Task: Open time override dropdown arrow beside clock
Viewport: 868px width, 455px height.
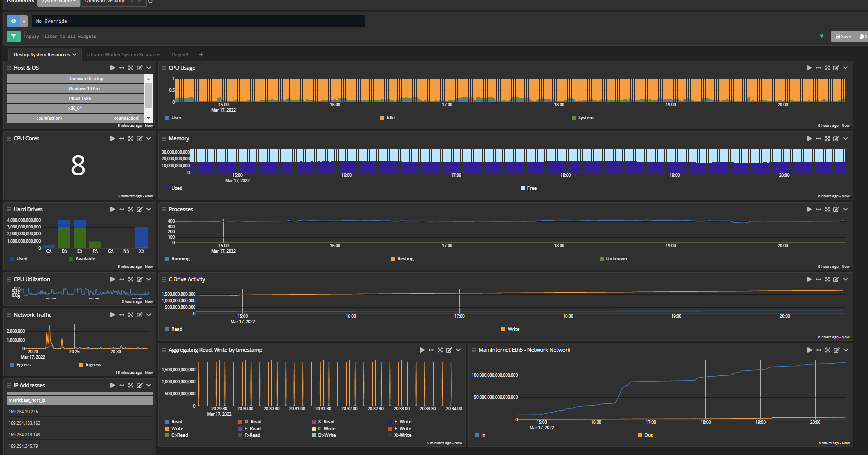Action: point(24,21)
